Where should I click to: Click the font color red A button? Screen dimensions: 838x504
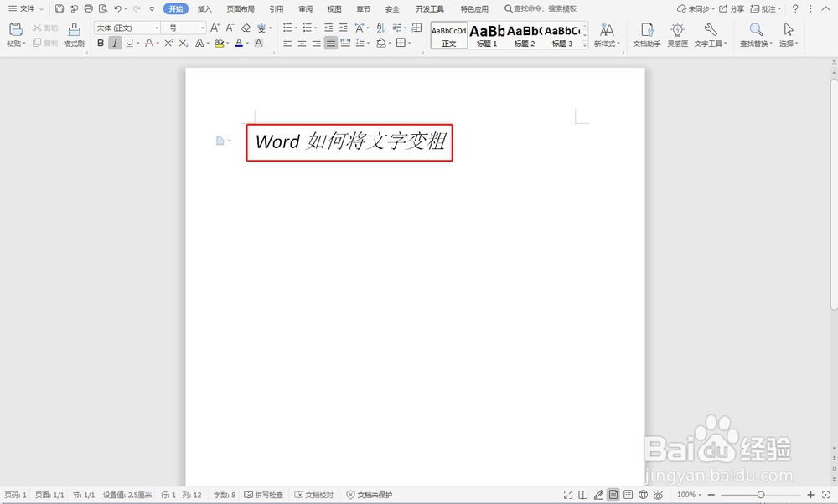[x=239, y=43]
